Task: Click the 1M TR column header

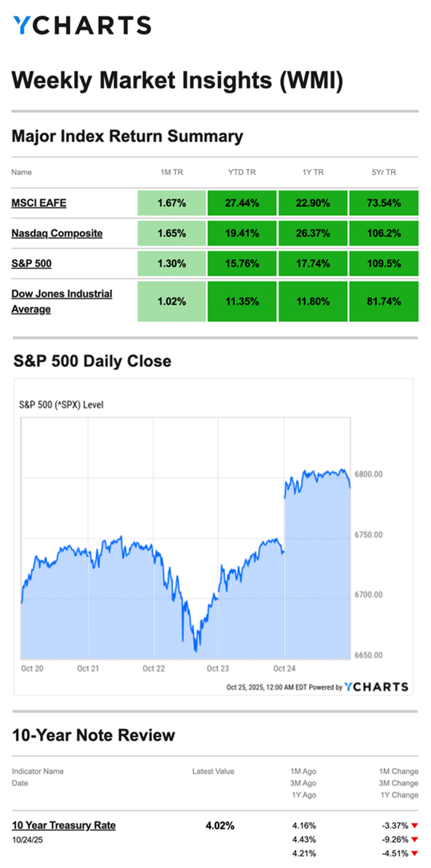Action: point(172,172)
